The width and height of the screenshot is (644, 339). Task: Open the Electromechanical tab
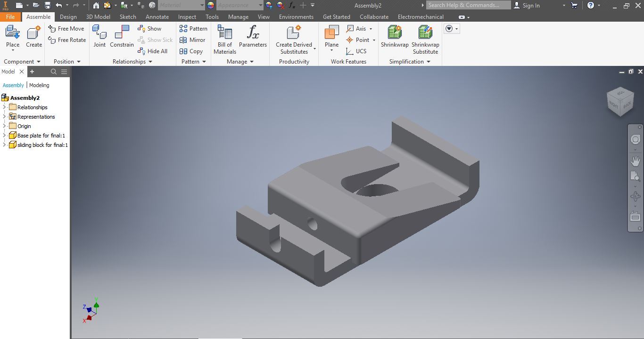[421, 17]
